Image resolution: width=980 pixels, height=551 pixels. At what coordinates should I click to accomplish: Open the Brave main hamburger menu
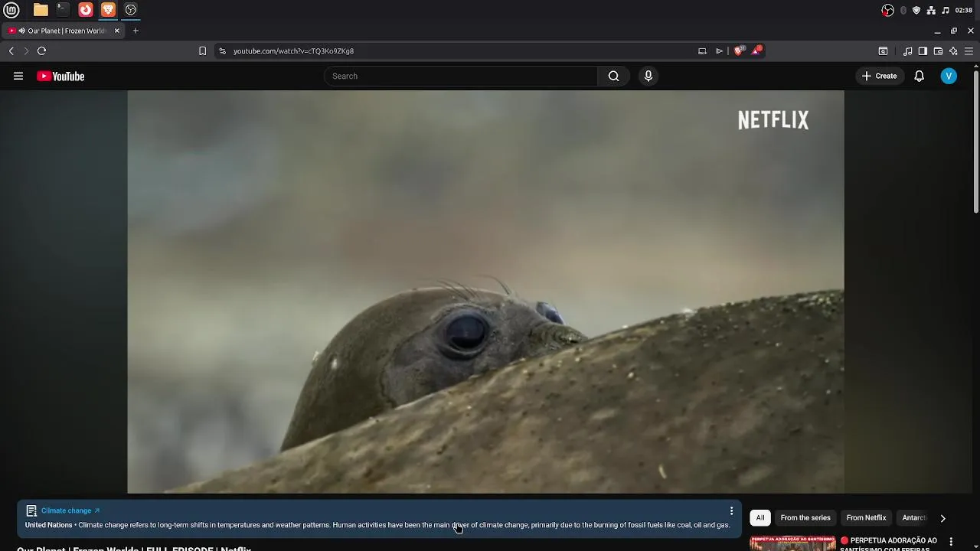[969, 51]
